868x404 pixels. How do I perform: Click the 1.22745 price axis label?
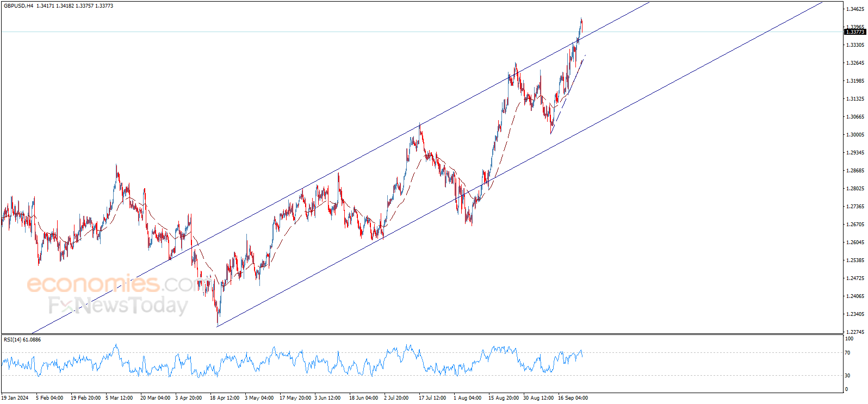coord(855,332)
